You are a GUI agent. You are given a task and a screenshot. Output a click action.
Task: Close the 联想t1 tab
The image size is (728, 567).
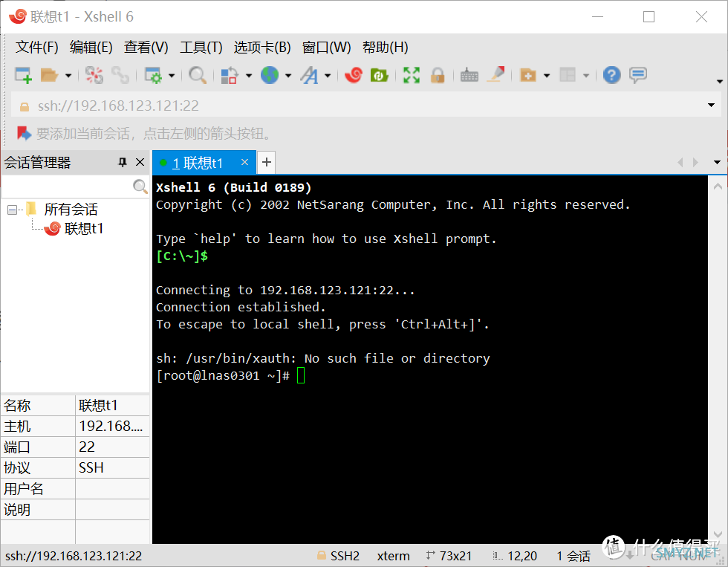click(x=244, y=162)
